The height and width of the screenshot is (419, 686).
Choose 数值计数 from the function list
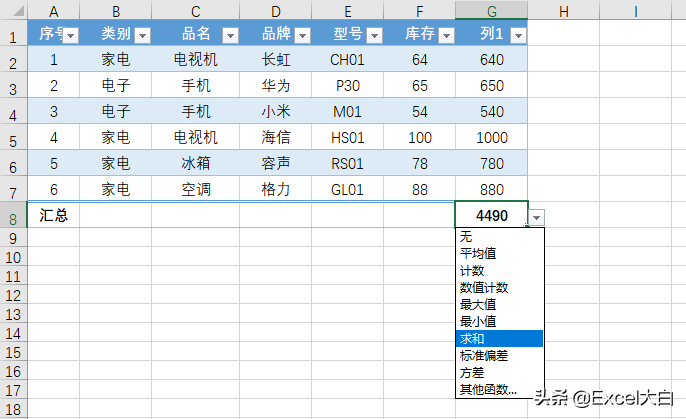pyautogui.click(x=499, y=287)
